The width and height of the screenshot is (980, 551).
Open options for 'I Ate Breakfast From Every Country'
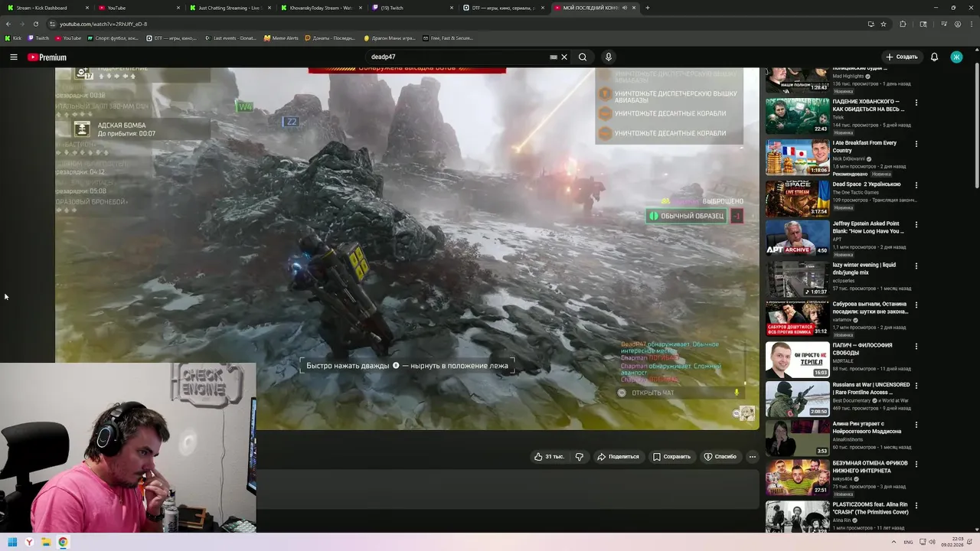(x=916, y=144)
